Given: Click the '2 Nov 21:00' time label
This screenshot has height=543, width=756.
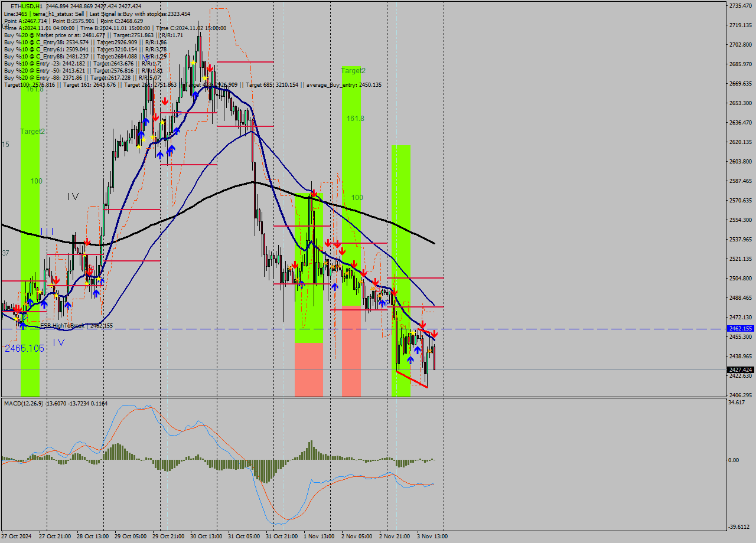Looking at the screenshot, I should (x=395, y=537).
